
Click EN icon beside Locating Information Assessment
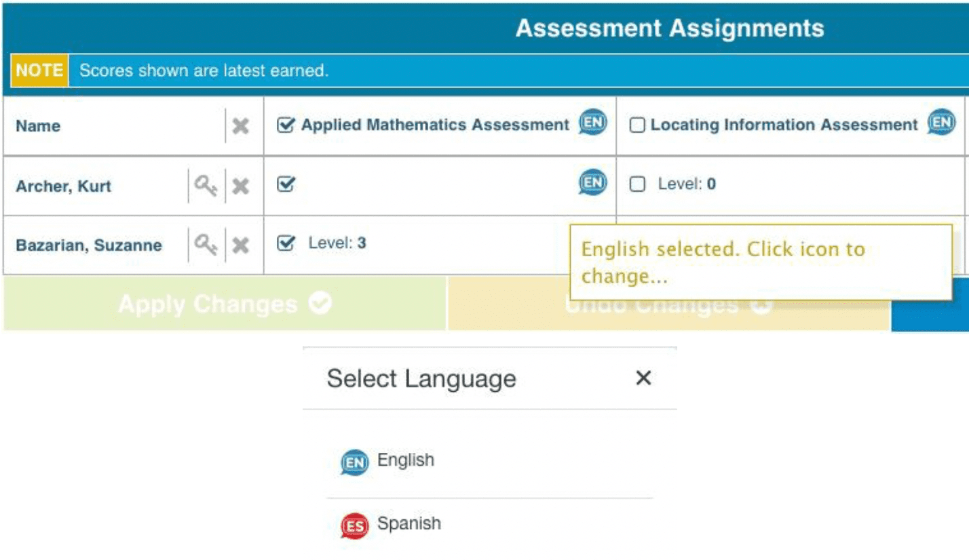[941, 123]
